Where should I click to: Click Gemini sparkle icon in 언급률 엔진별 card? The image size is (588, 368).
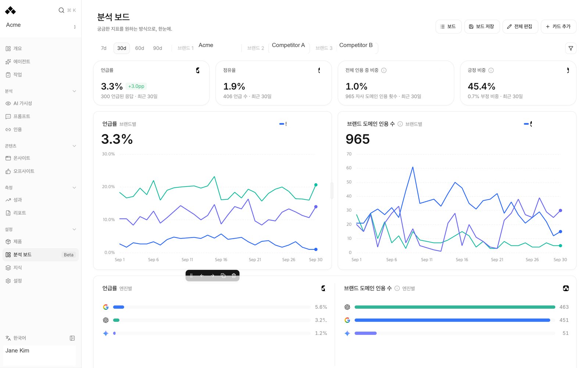click(x=106, y=333)
